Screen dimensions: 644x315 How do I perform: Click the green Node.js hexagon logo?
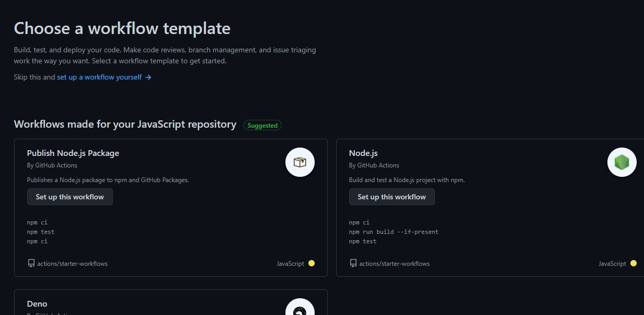[x=622, y=162]
